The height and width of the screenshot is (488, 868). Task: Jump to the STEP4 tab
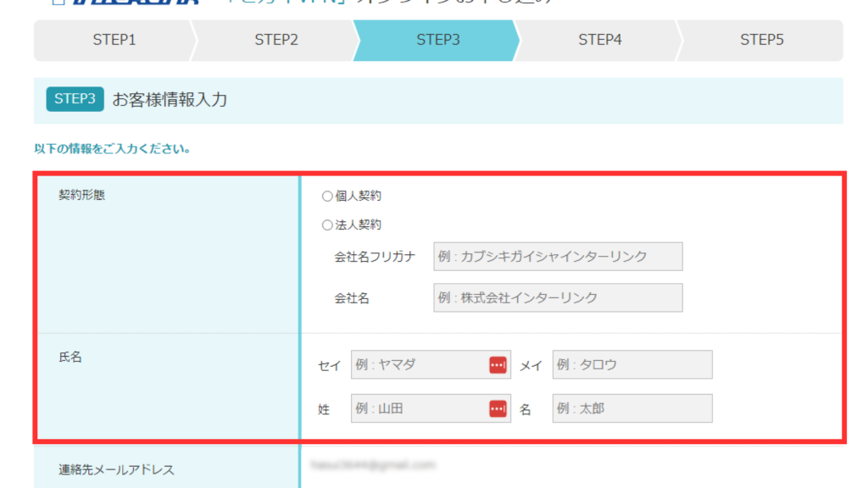[600, 41]
